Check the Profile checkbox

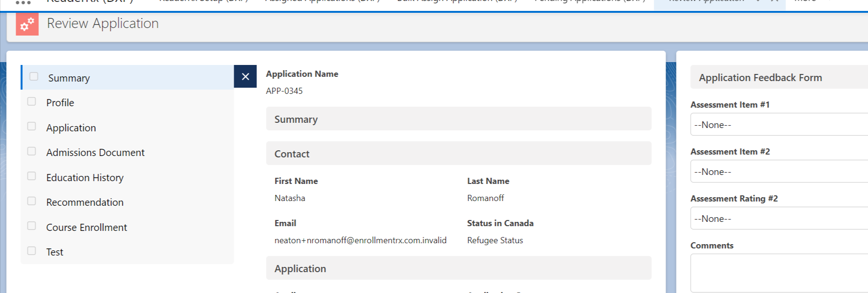[x=32, y=101]
